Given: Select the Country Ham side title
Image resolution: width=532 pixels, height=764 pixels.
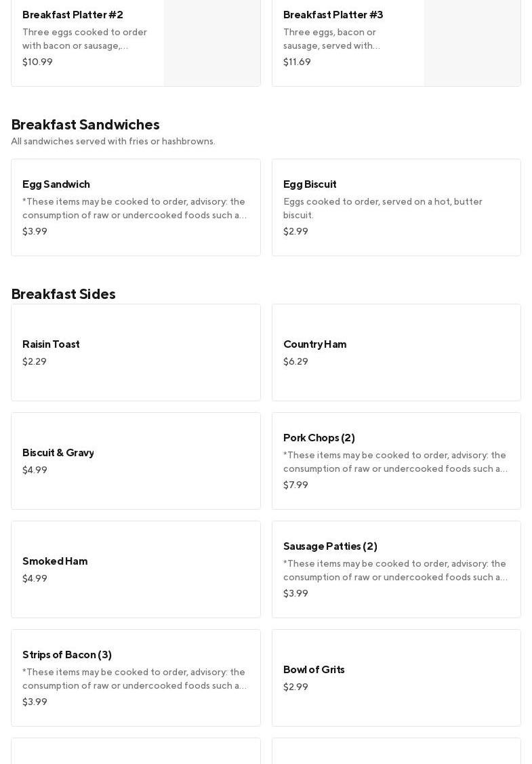Looking at the screenshot, I should coord(314,344).
